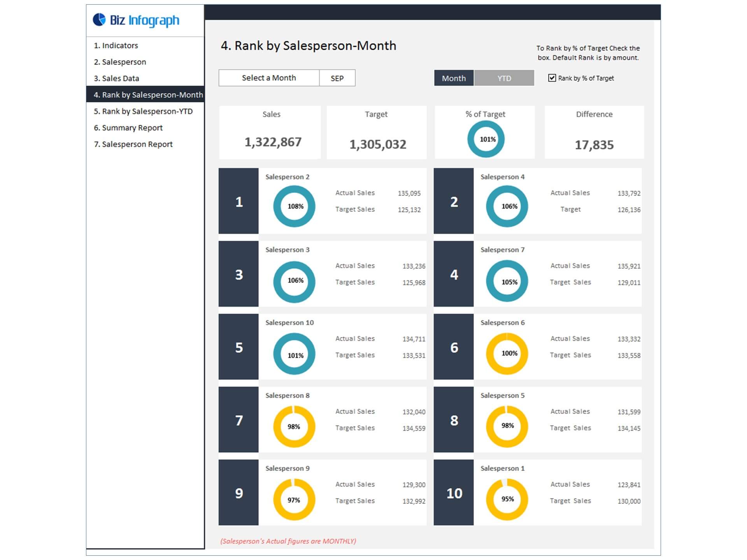Click the rank 10 number tile
The image size is (747, 560).
pos(454,493)
